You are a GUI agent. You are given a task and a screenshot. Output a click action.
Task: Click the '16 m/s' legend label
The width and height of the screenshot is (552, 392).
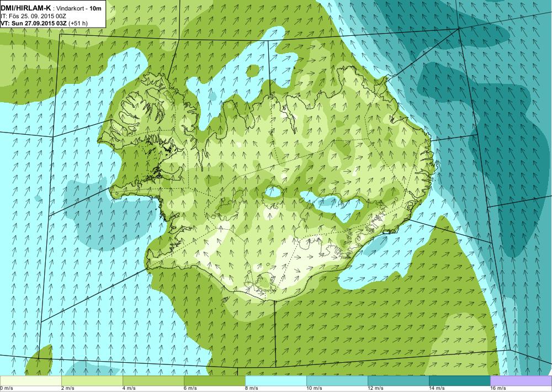pyautogui.click(x=498, y=389)
